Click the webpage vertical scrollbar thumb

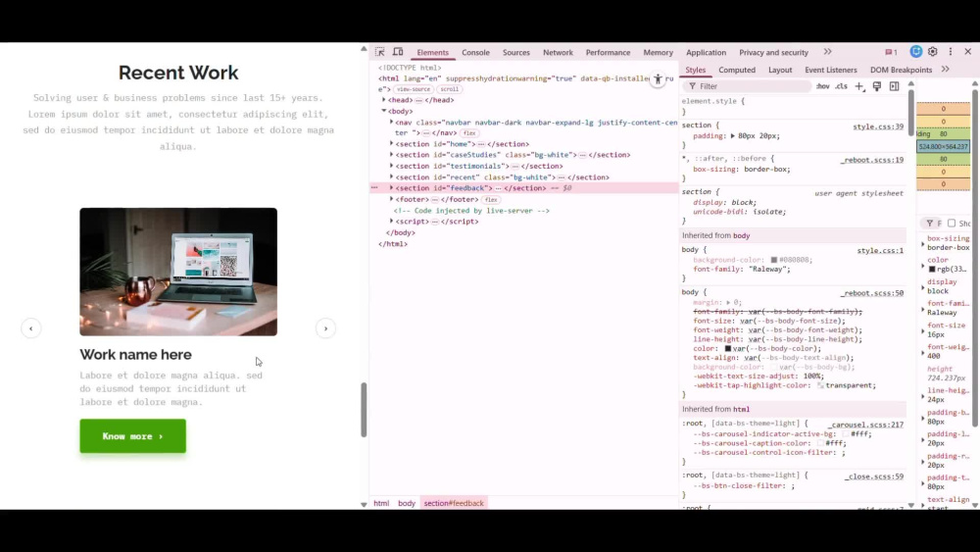pos(364,410)
